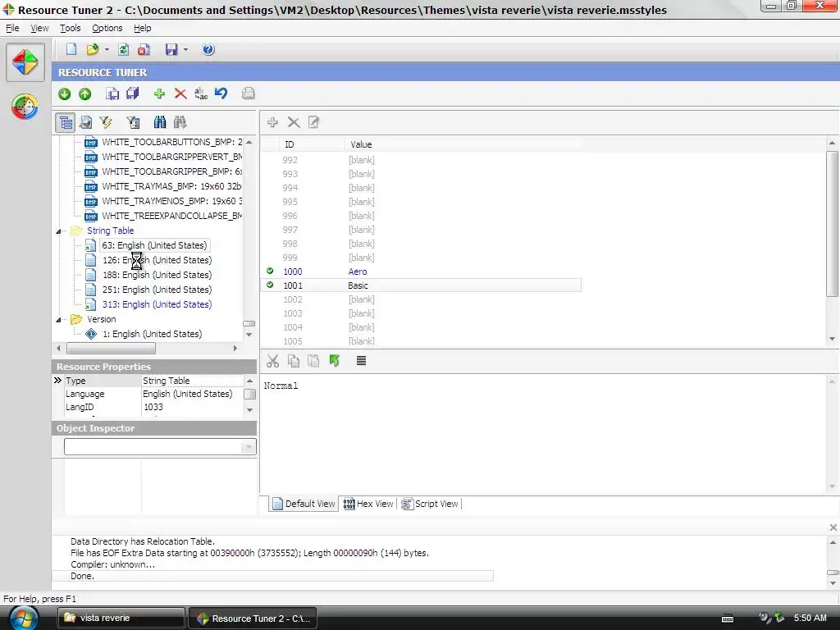Collapse the Version folder
The height and width of the screenshot is (630, 840).
coord(59,320)
